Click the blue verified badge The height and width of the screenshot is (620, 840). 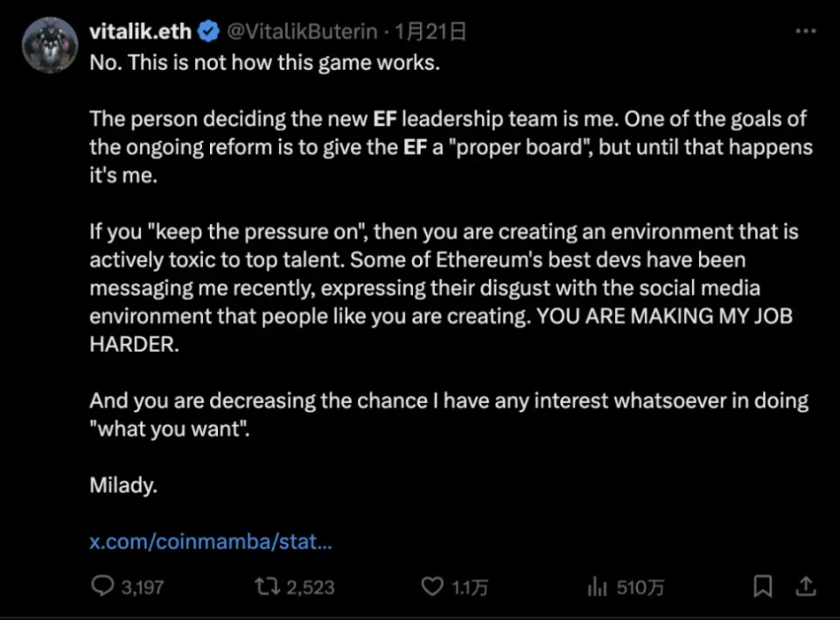207,32
